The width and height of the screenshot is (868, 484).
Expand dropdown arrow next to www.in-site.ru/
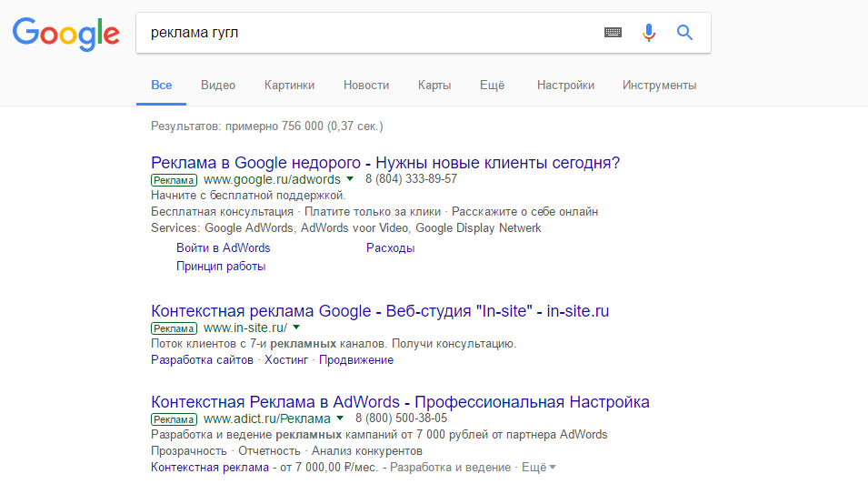[x=296, y=328]
